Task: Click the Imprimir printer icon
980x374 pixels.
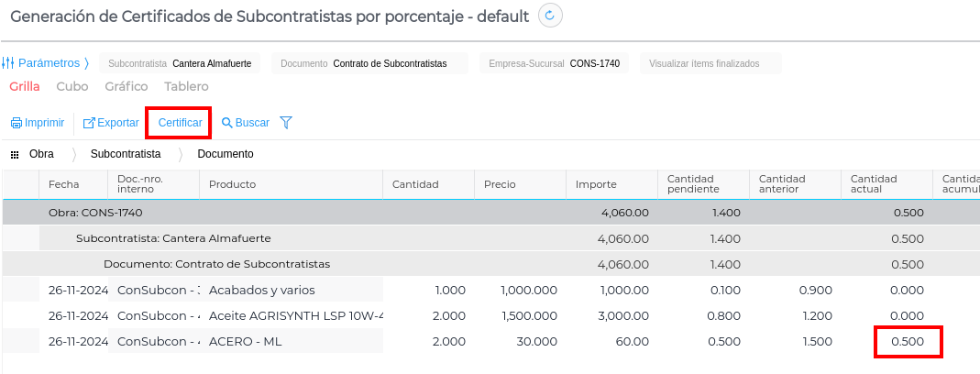Action: tap(16, 123)
